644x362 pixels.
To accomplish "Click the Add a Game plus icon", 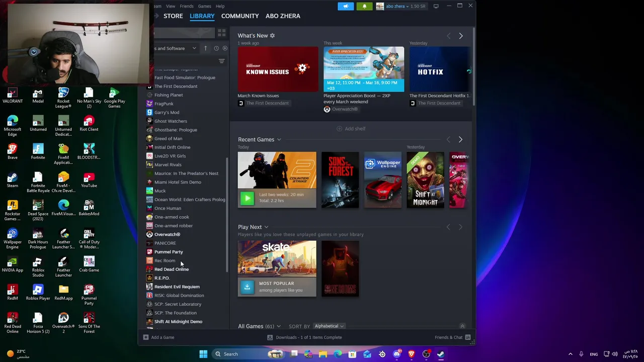I will click(x=146, y=337).
